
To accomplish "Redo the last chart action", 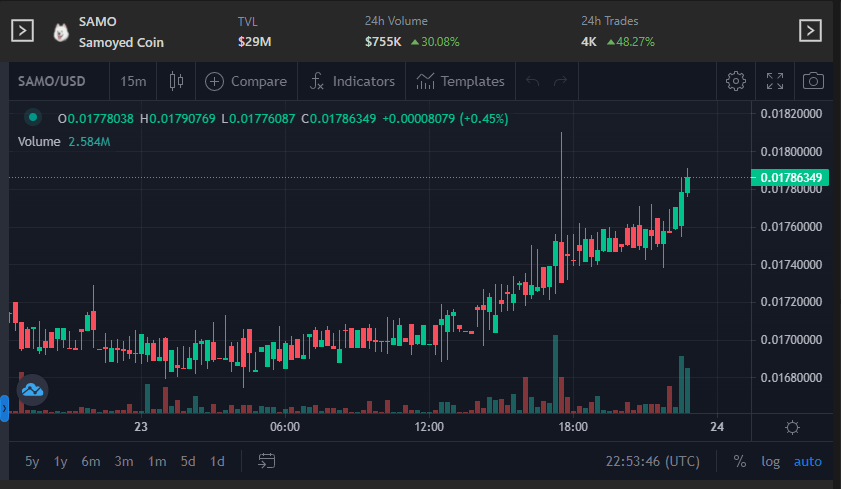I will coord(560,82).
